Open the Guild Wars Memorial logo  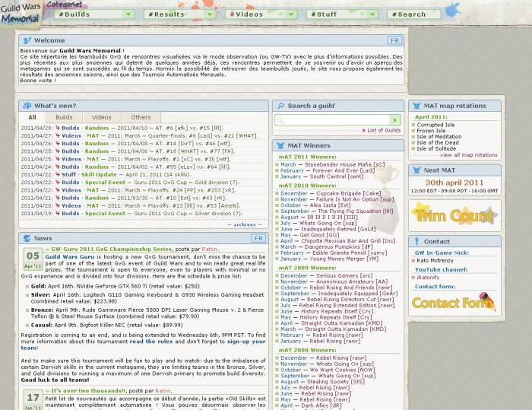point(21,14)
